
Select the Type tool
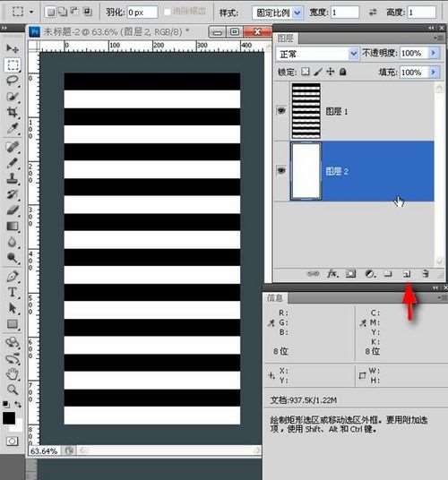point(13,292)
